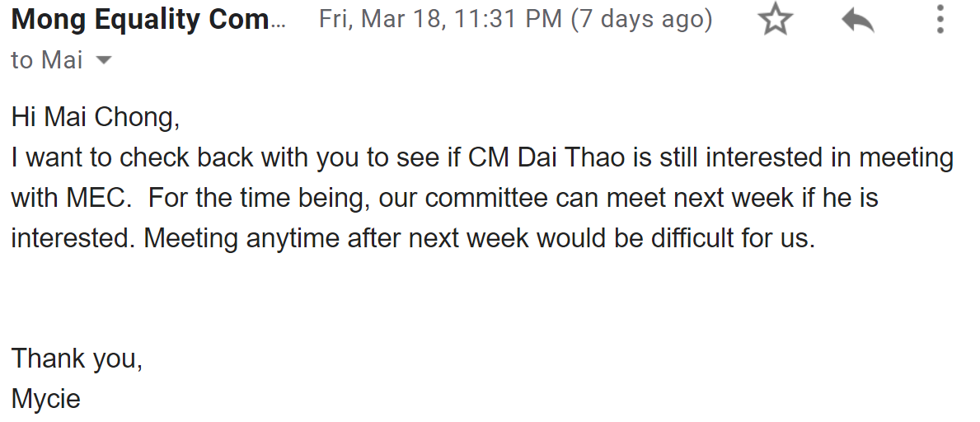This screenshot has height=422, width=980.
Task: Click the "(7 days ago)" text
Action: pos(641,20)
